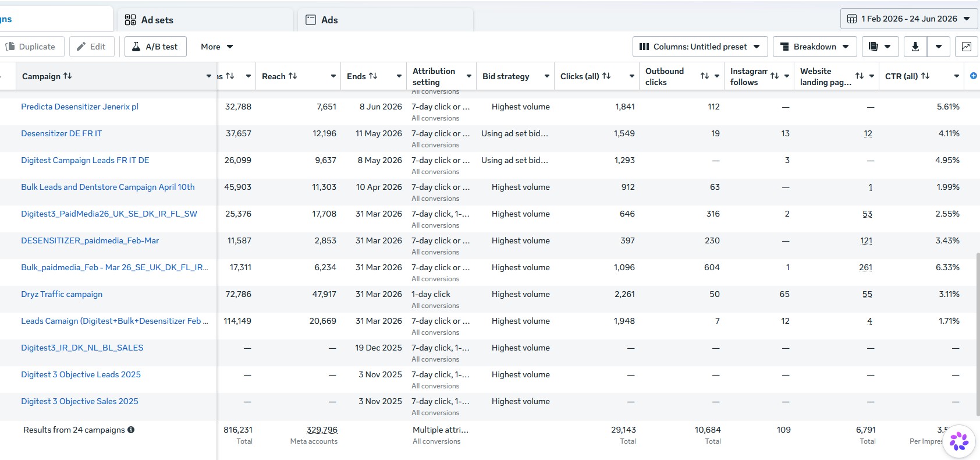
Task: Open Dryz Traffic campaign link
Action: 62,294
